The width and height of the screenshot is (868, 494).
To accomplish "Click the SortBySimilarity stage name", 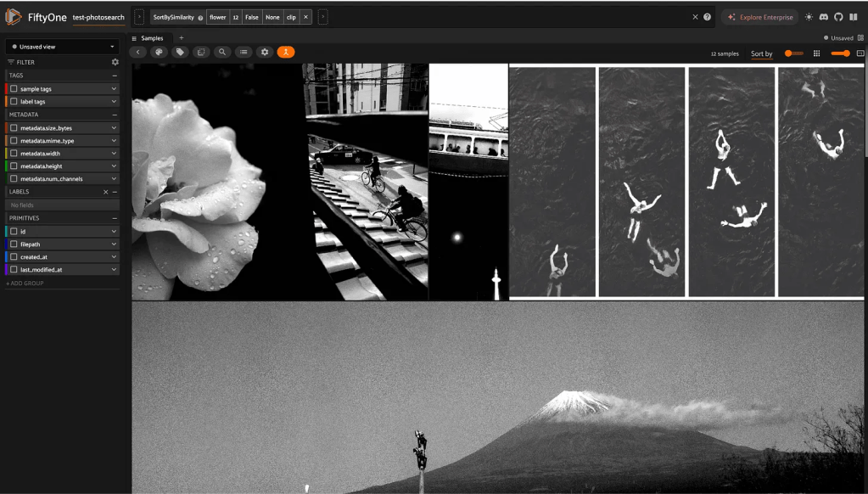I will (173, 17).
